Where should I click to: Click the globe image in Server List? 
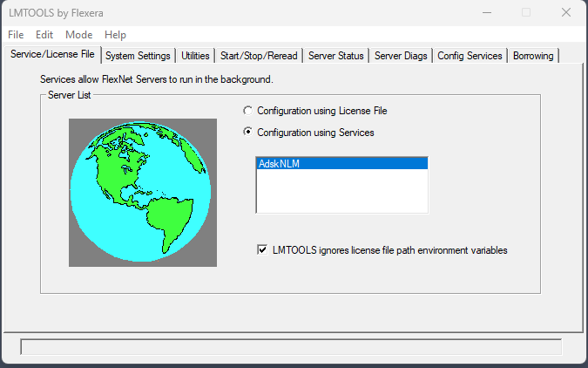point(142,192)
